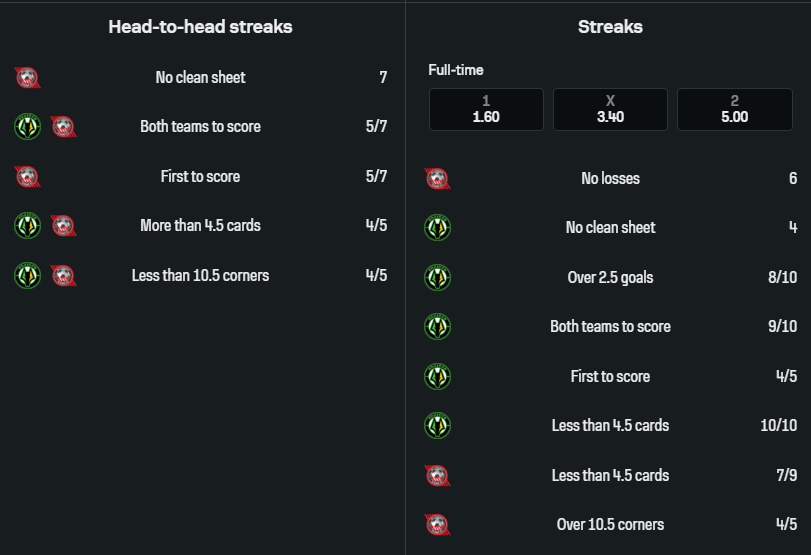Select draw odds 3.40
Viewport: 811px width, 555px height.
pyautogui.click(x=610, y=109)
